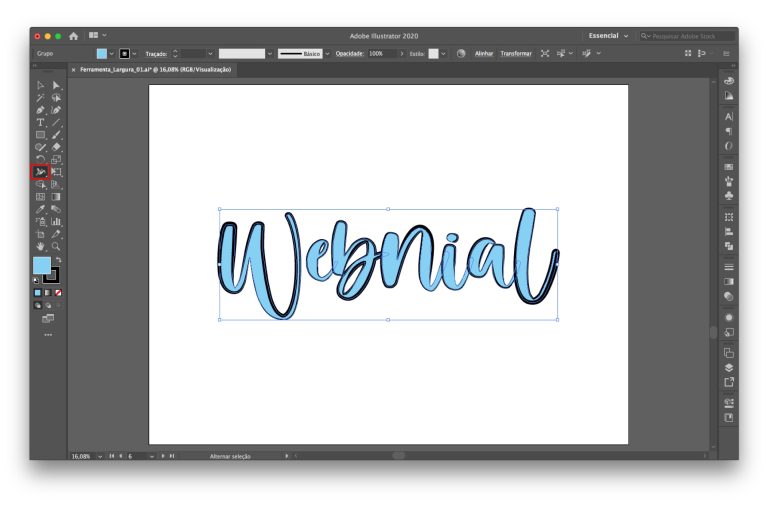Open the variable width profile dropdown
Screen dimensions: 768x512
269,54
